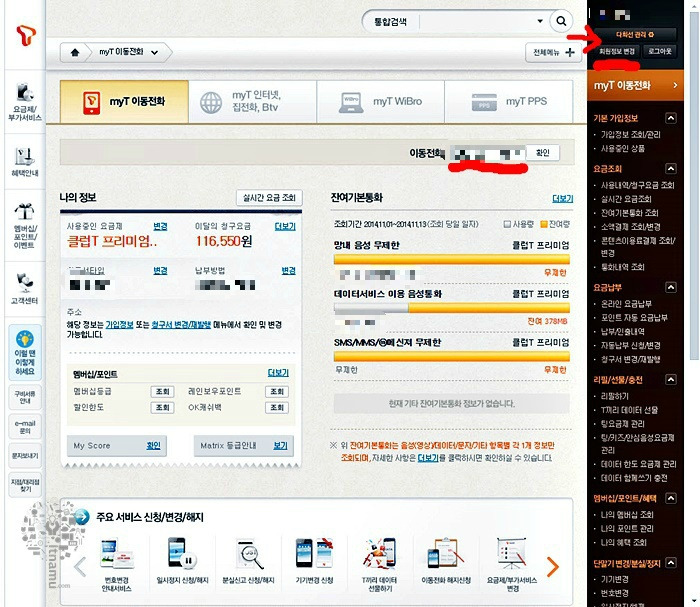Select the myT 이동전화 tab
This screenshot has height=607, width=700.
pos(124,101)
